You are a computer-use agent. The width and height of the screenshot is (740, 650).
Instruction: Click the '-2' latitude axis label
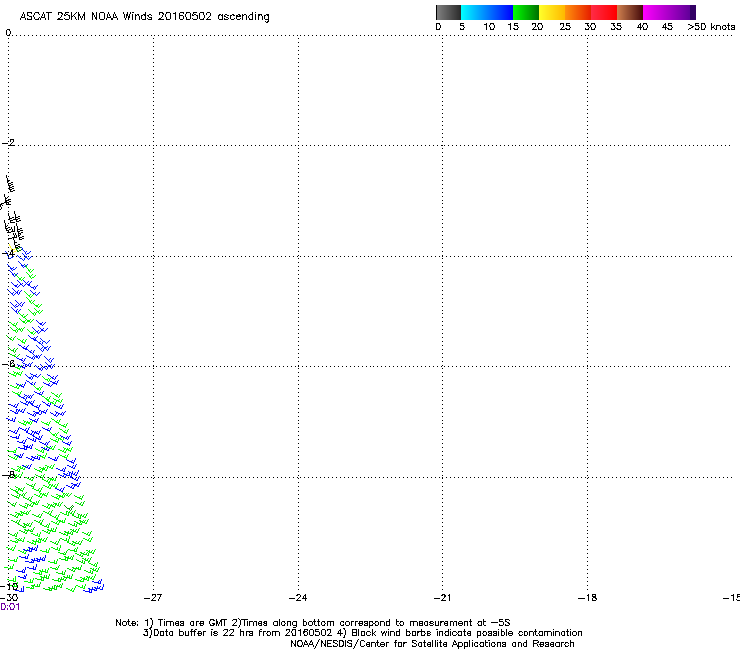click(8, 143)
